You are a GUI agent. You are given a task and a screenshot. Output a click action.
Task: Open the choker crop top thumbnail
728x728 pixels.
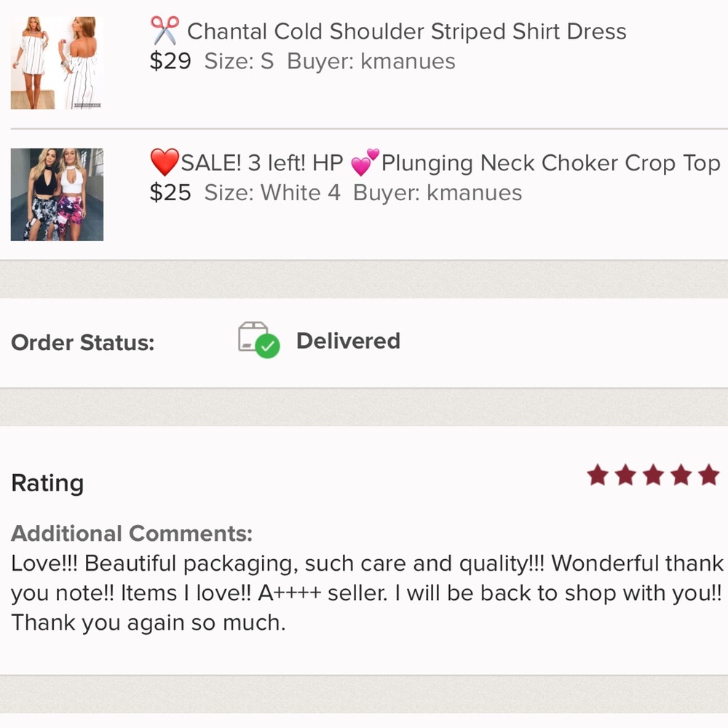click(57, 194)
